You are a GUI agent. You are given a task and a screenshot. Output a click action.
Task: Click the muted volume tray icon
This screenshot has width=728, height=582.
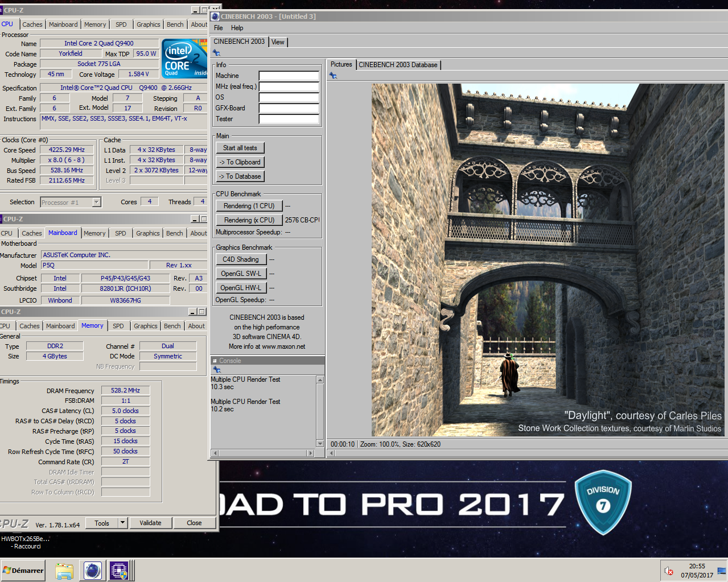669,571
